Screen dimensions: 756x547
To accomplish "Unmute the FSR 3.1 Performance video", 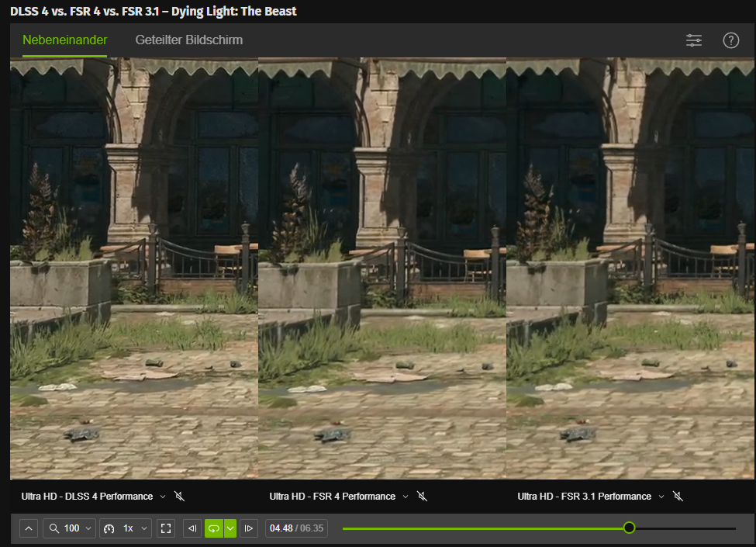I will click(x=677, y=496).
